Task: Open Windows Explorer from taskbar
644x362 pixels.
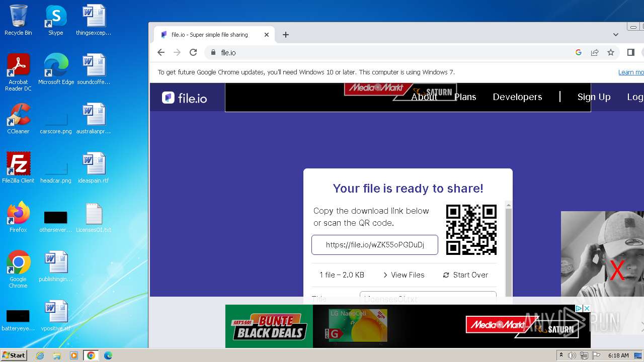Action: pos(57,355)
